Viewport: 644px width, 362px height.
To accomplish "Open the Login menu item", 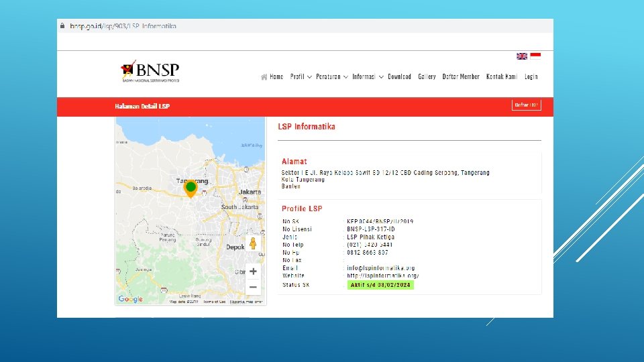I will tap(531, 76).
